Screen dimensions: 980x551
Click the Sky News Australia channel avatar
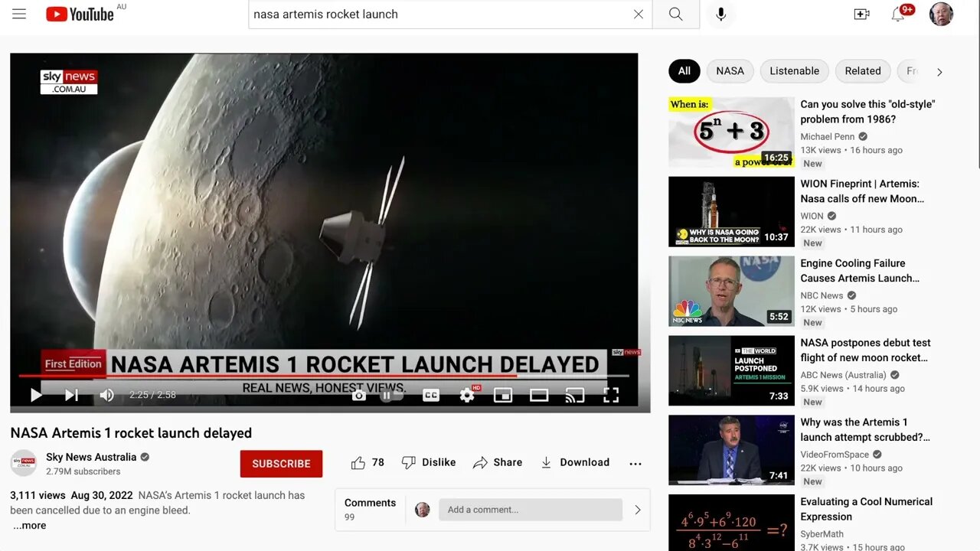point(24,463)
